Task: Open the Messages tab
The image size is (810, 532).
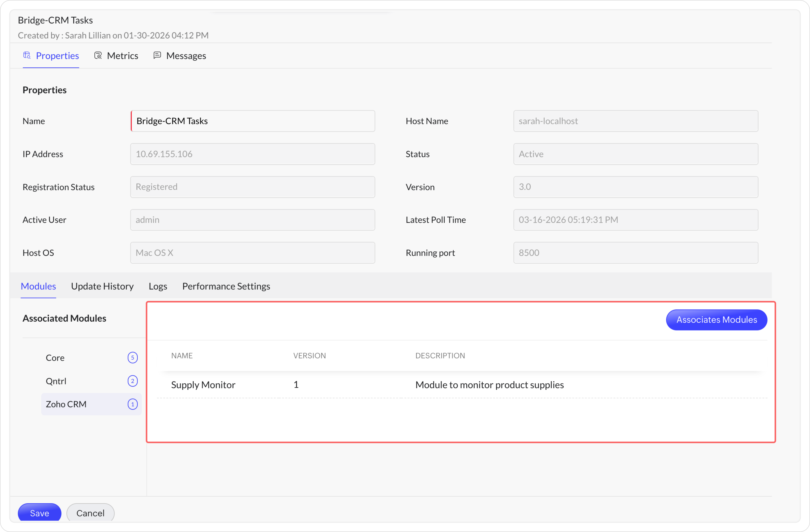Action: 186,55
